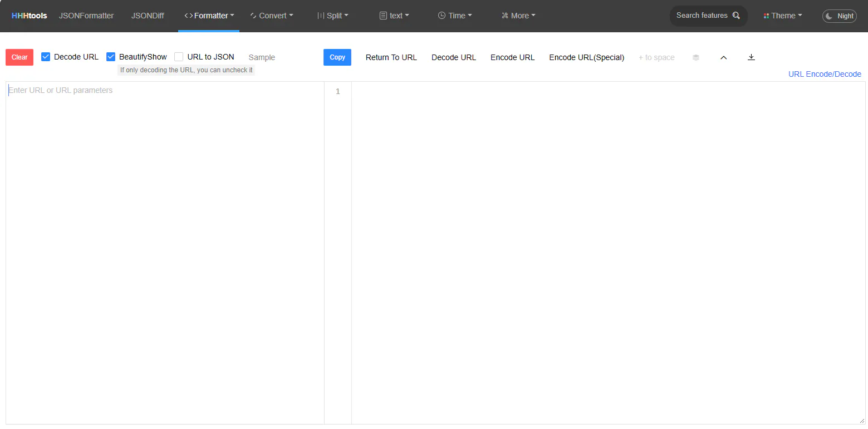The height and width of the screenshot is (429, 868).
Task: Expand the Convert dropdown
Action: point(272,16)
